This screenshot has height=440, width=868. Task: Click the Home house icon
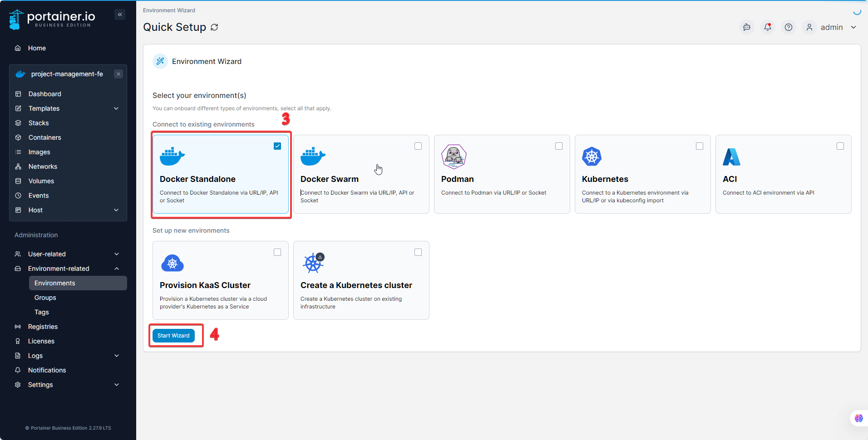(x=18, y=48)
